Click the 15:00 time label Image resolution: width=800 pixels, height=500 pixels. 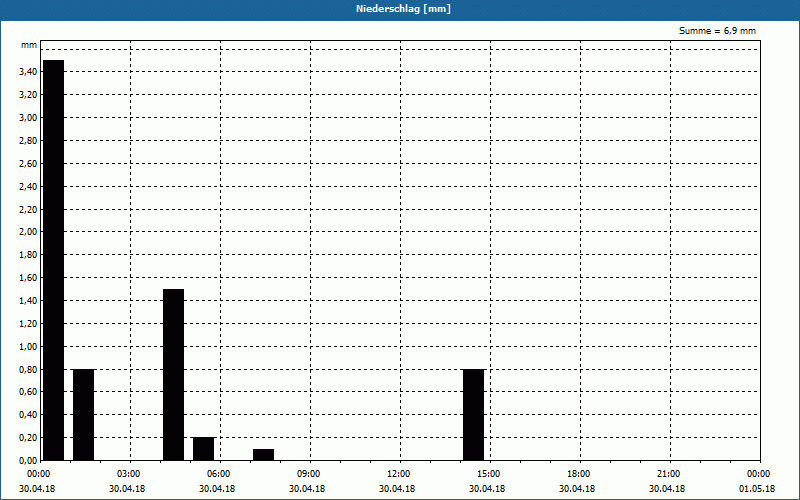pyautogui.click(x=489, y=474)
